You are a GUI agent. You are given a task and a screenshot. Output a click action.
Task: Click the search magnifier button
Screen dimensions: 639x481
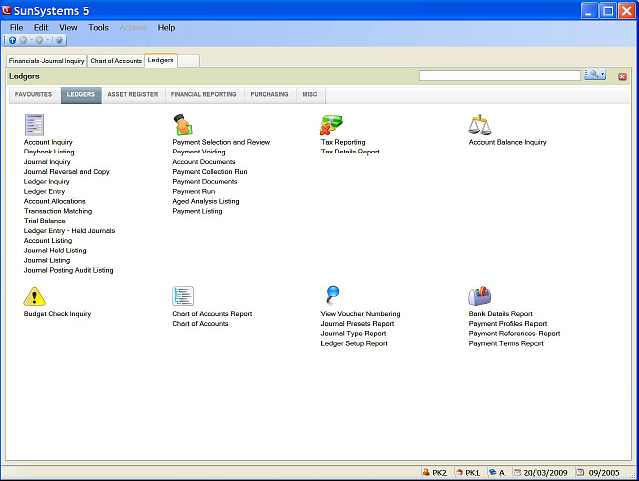click(x=593, y=74)
